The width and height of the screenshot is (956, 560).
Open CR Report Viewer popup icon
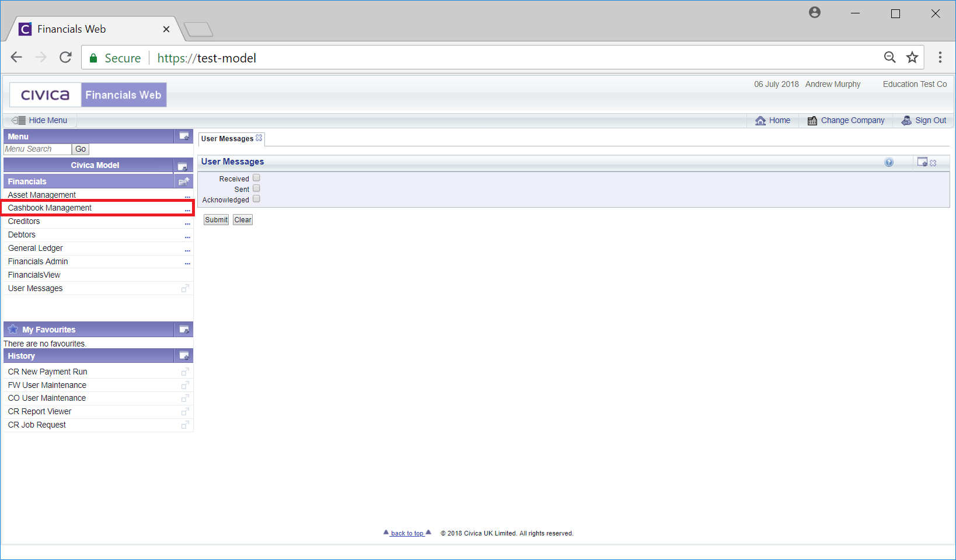coord(185,411)
